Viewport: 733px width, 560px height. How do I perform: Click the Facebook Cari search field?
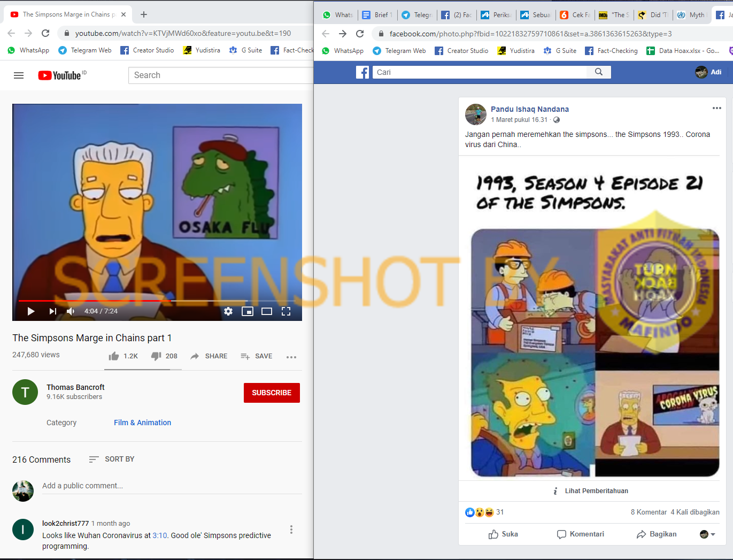tap(480, 72)
